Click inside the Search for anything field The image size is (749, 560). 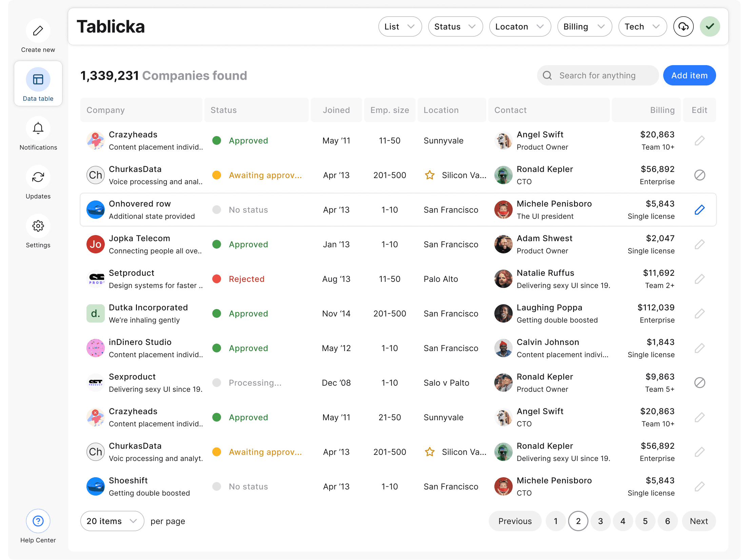pos(598,75)
